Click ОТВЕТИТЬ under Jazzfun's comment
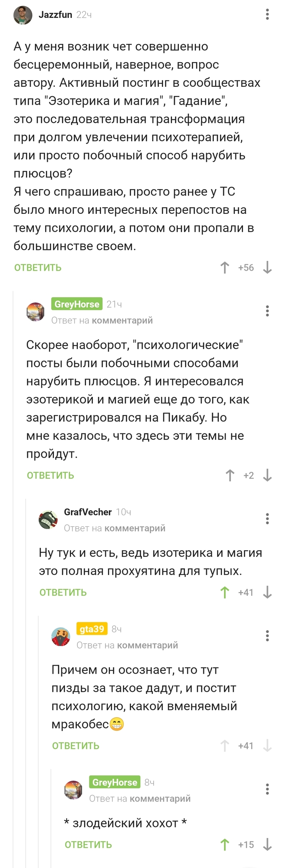 click(x=37, y=267)
